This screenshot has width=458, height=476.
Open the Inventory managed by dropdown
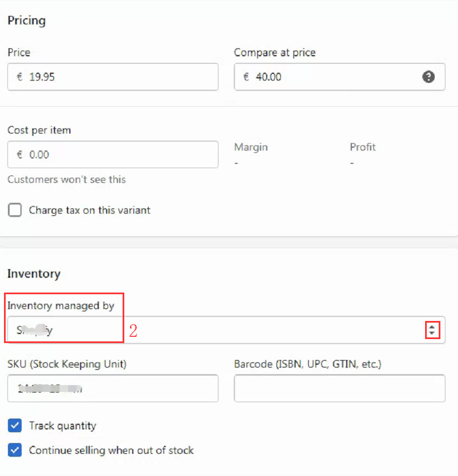(x=226, y=330)
